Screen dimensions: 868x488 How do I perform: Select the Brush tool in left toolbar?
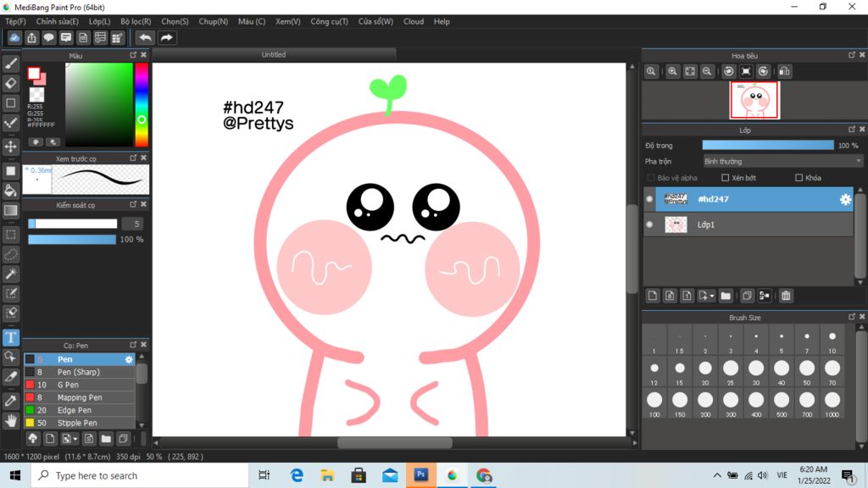coord(10,64)
